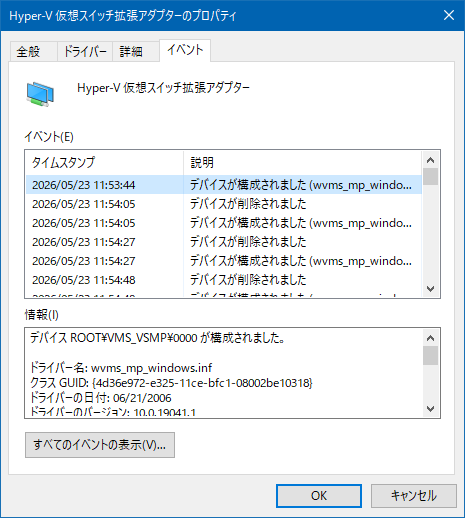Click the information box scrollbar thumb

click(x=430, y=356)
